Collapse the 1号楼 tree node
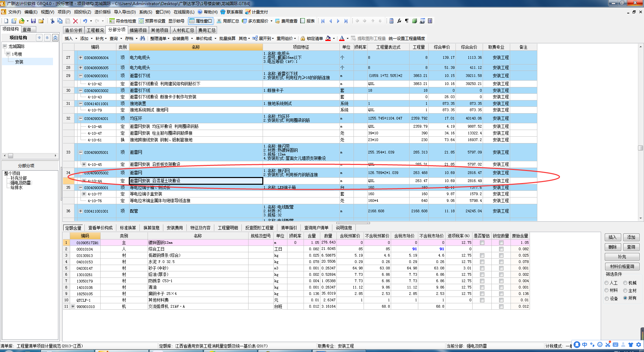 (x=8, y=54)
